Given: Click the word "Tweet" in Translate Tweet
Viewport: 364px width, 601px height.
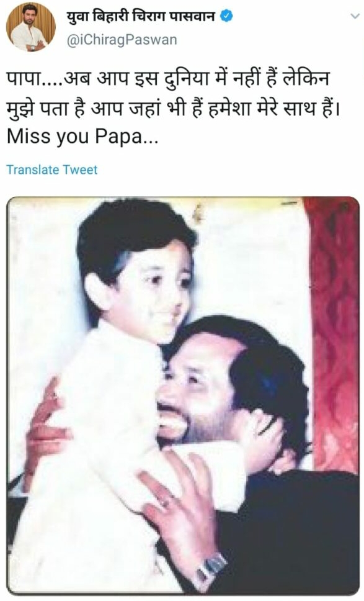Looking at the screenshot, I should [81, 169].
